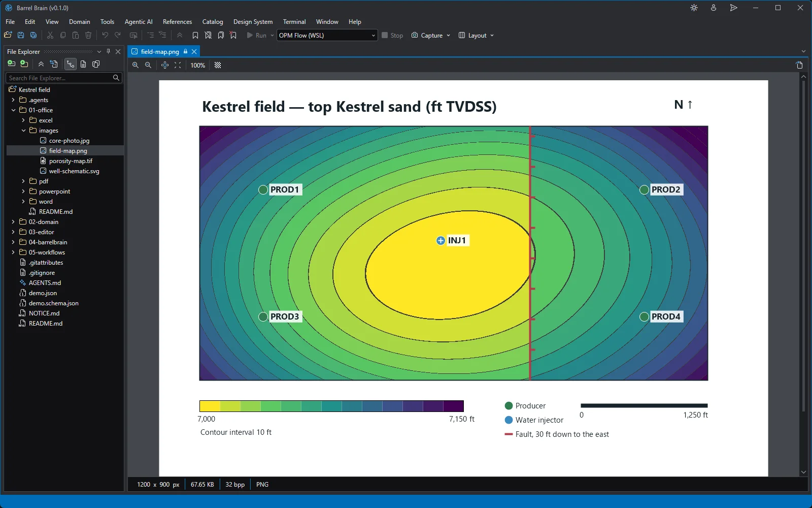The width and height of the screenshot is (812, 508).
Task: Click the Stop button
Action: pos(392,35)
